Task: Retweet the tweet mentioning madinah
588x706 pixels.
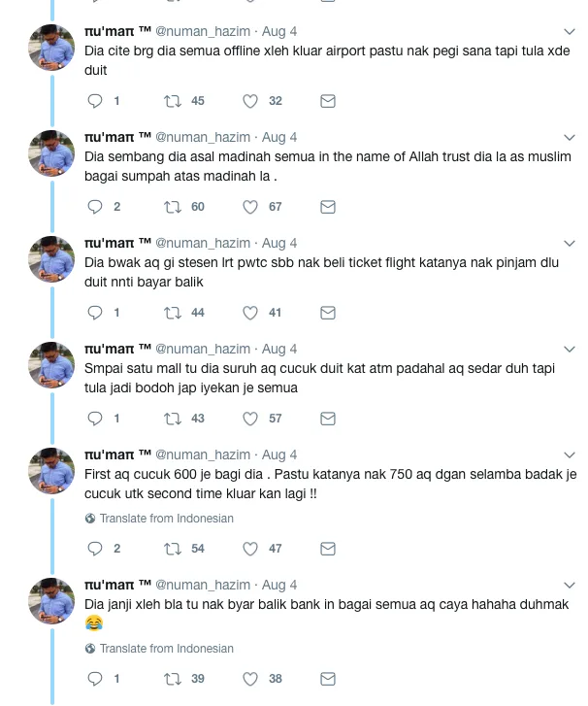Action: point(175,207)
